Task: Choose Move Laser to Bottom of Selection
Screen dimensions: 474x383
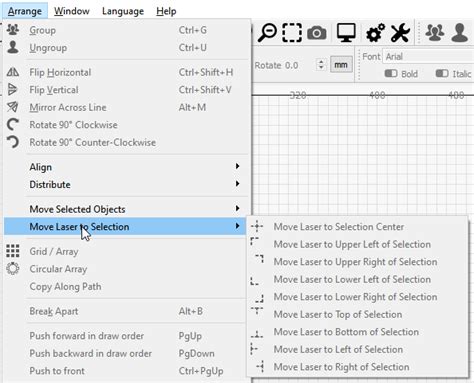Action: click(x=358, y=332)
